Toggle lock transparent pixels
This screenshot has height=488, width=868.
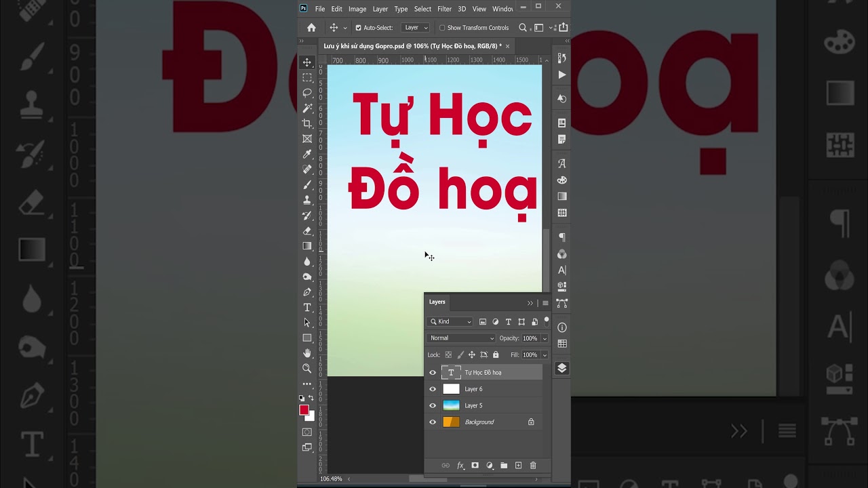coord(448,354)
